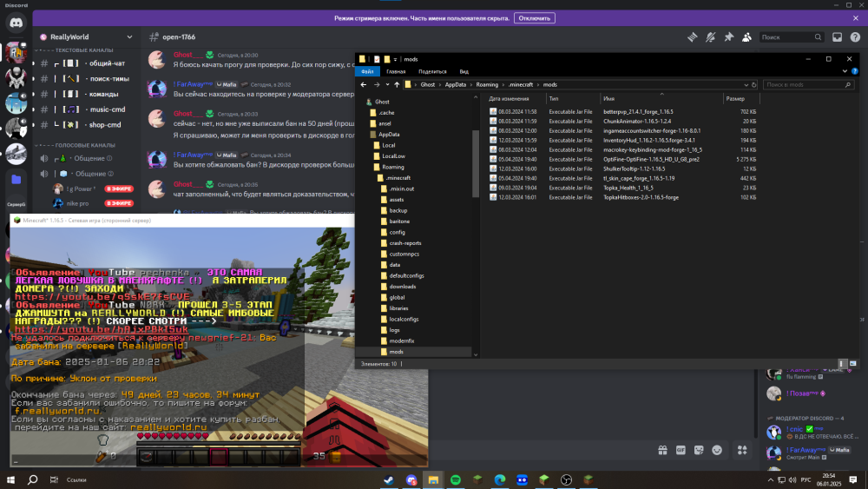Screen dimensions: 868x489
Task: Open recent locations dropdown in Explorer
Action: tap(387, 85)
